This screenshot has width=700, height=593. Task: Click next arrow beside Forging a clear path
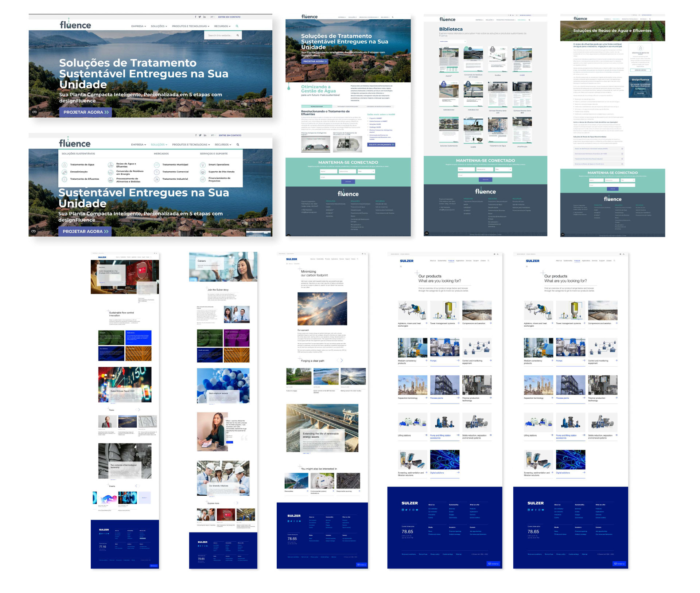(x=342, y=360)
